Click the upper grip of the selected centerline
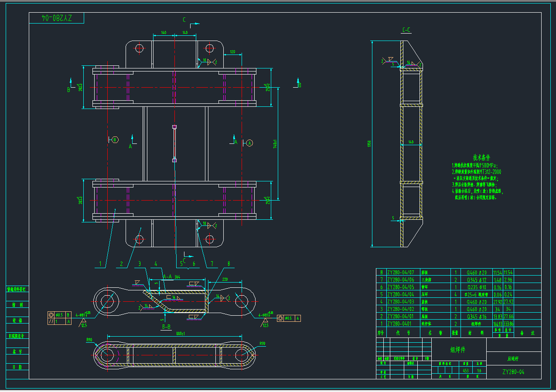556x392 pixels. click(x=174, y=127)
